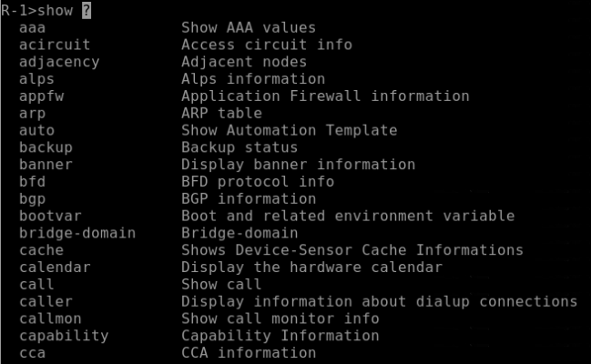Select the aaa command keyword
The image size is (591, 364).
[x=33, y=28]
